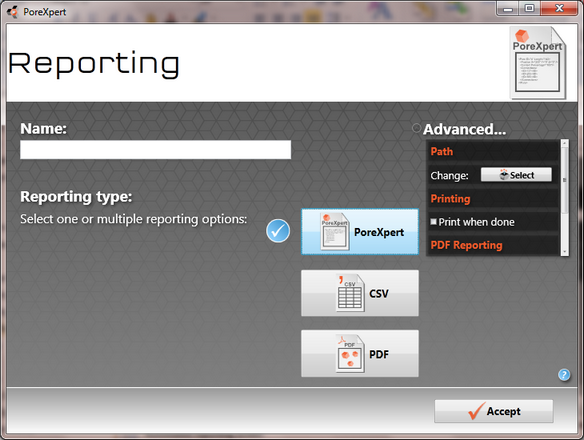Click the Reporting type: label
The image size is (584, 440).
(76, 197)
